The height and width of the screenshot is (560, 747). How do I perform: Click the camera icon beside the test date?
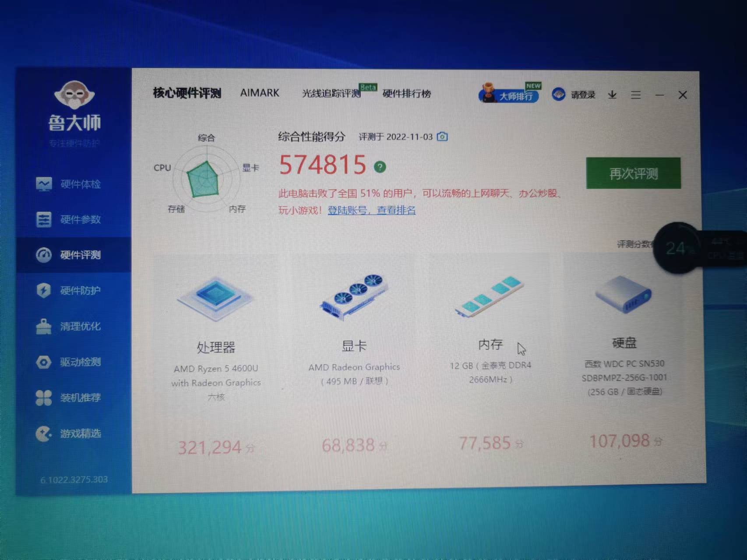click(x=443, y=137)
